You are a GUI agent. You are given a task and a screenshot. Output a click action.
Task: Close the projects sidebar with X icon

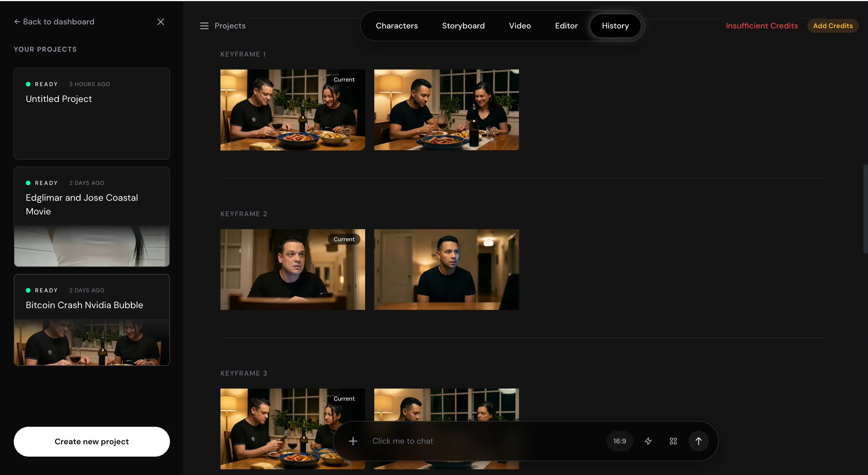pos(161,22)
